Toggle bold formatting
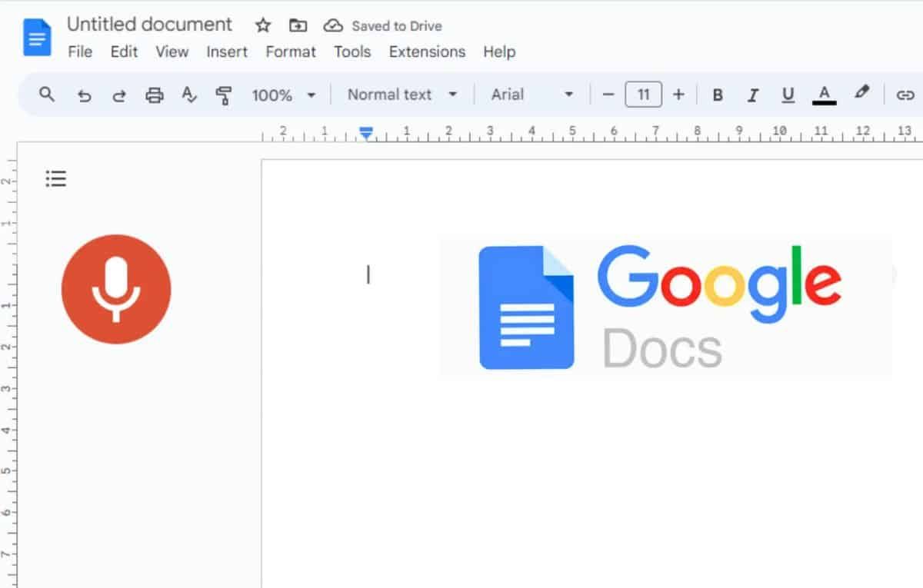 (718, 95)
